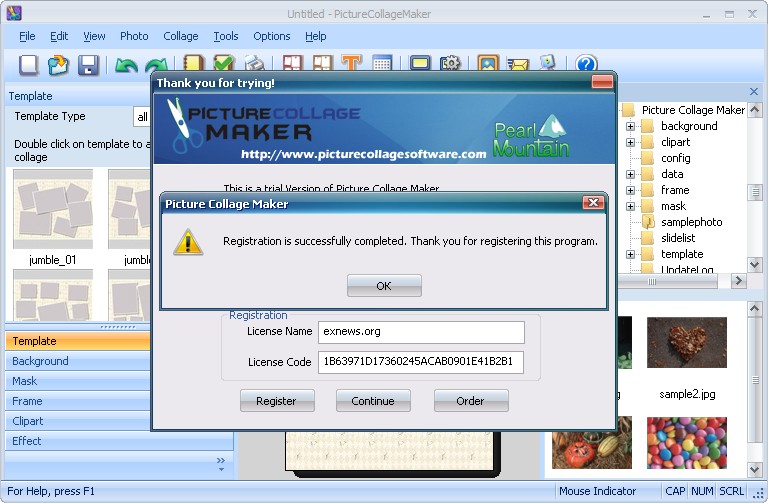Select the jumble_01 template thumbnail
Image resolution: width=768 pixels, height=503 pixels.
point(53,209)
